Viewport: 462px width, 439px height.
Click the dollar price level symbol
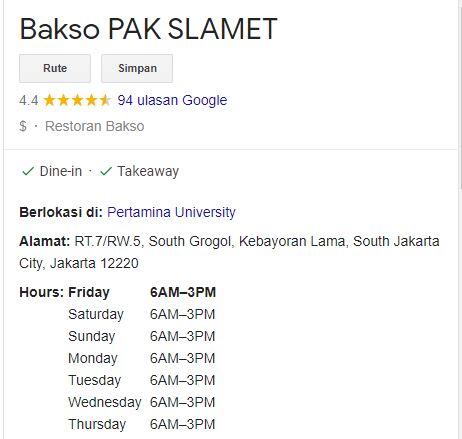[23, 126]
